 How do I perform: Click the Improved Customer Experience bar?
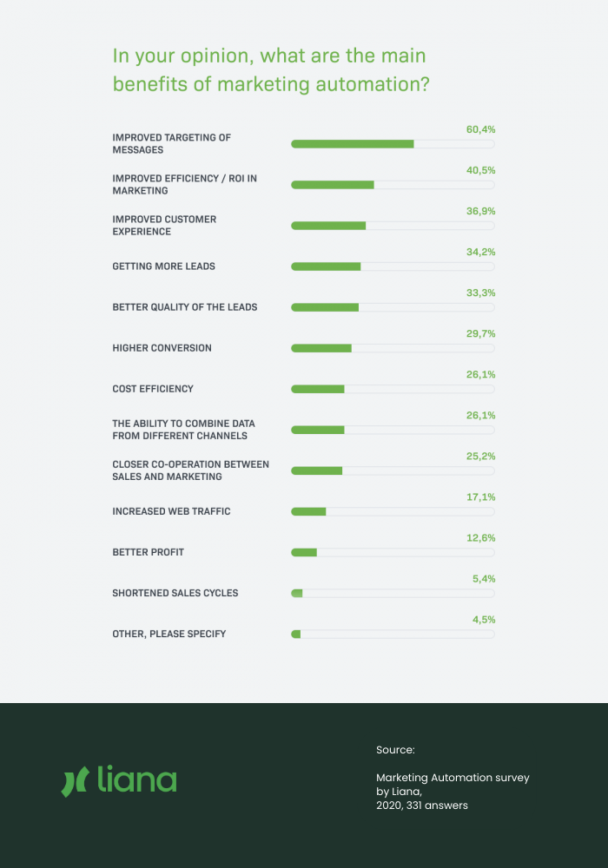[x=393, y=226]
